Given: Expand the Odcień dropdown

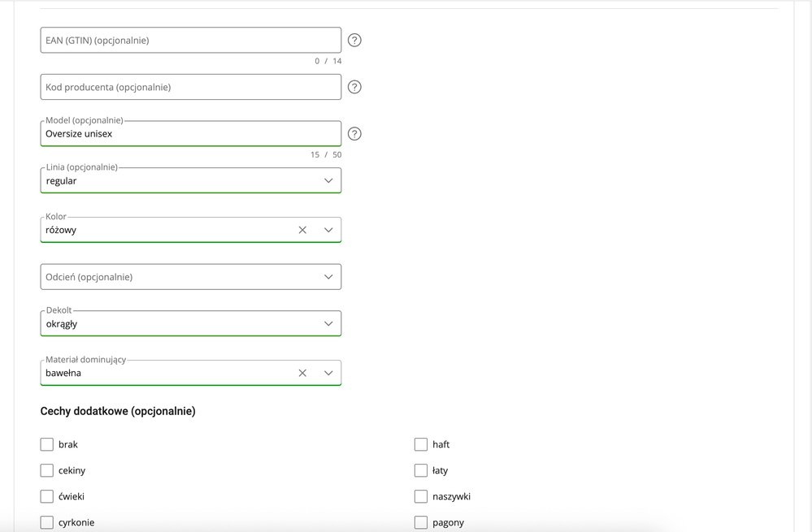Looking at the screenshot, I should click(x=328, y=277).
